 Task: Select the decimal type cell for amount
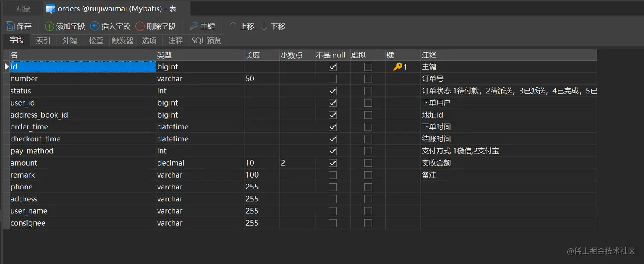200,163
